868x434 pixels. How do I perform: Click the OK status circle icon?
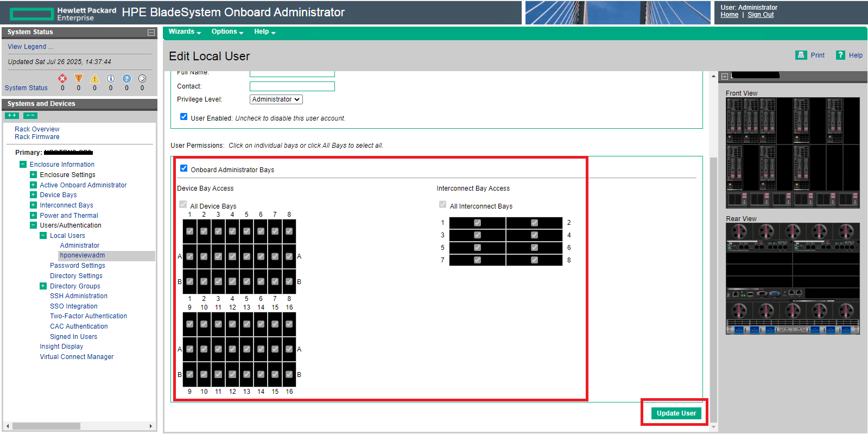click(x=142, y=79)
